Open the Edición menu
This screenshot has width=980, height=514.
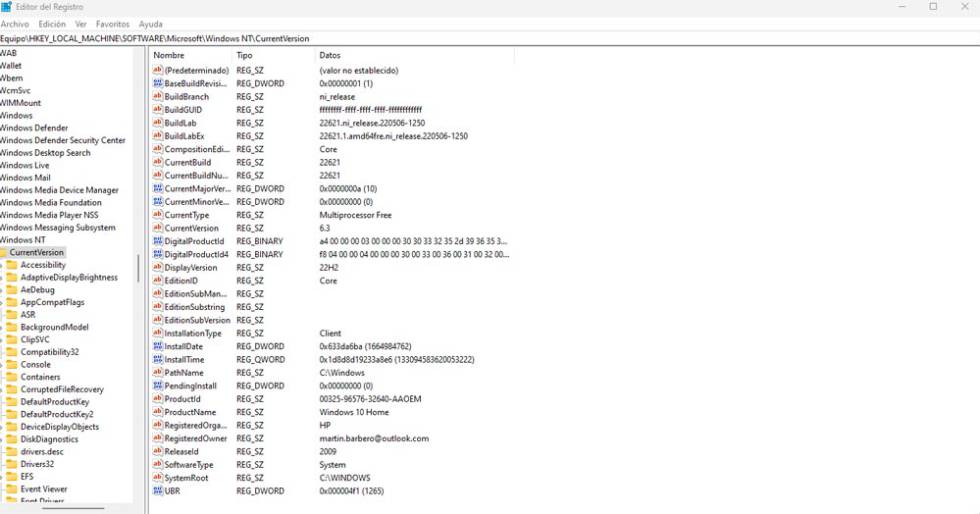coord(52,24)
